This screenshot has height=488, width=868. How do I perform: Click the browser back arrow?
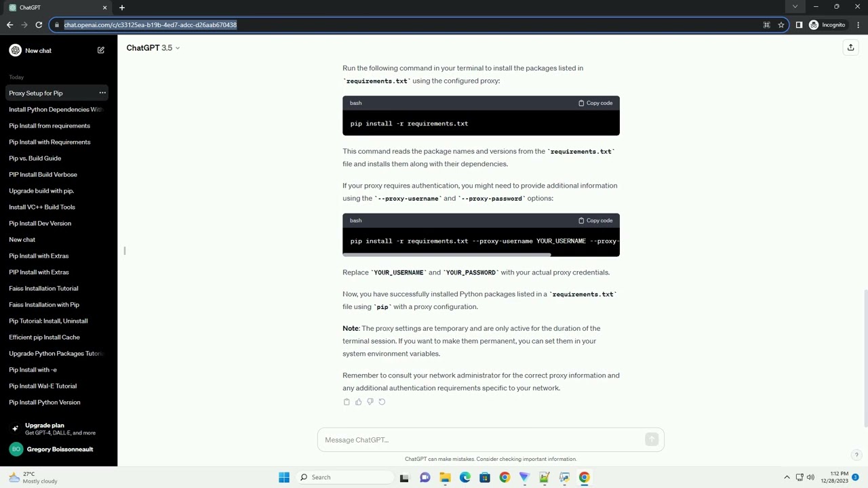pyautogui.click(x=9, y=25)
